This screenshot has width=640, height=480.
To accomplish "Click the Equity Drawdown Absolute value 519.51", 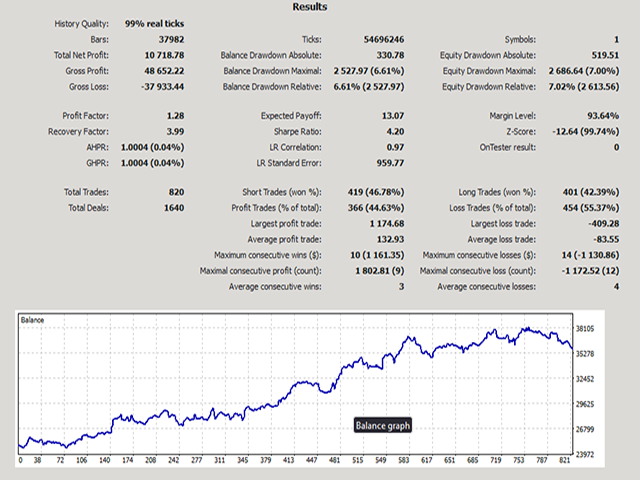I will click(x=605, y=55).
